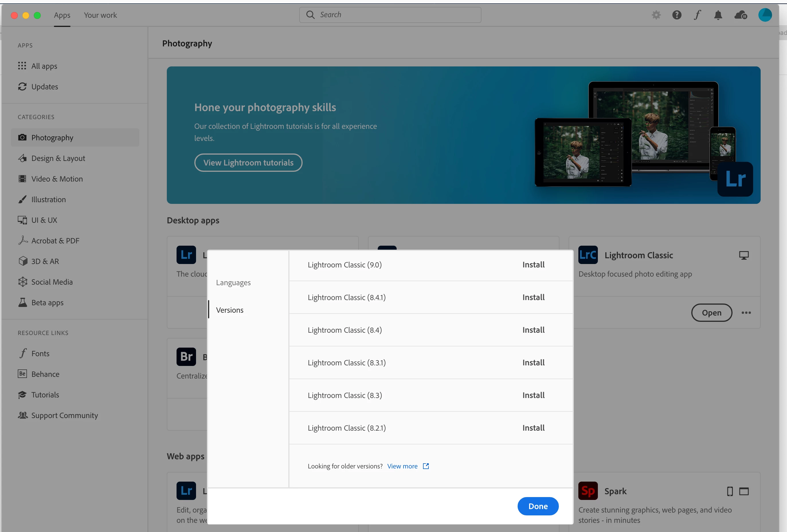The image size is (787, 532).
Task: Click the Spark Sp app icon
Action: click(588, 491)
